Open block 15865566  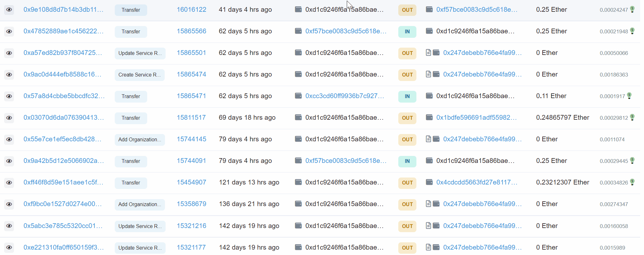click(191, 31)
